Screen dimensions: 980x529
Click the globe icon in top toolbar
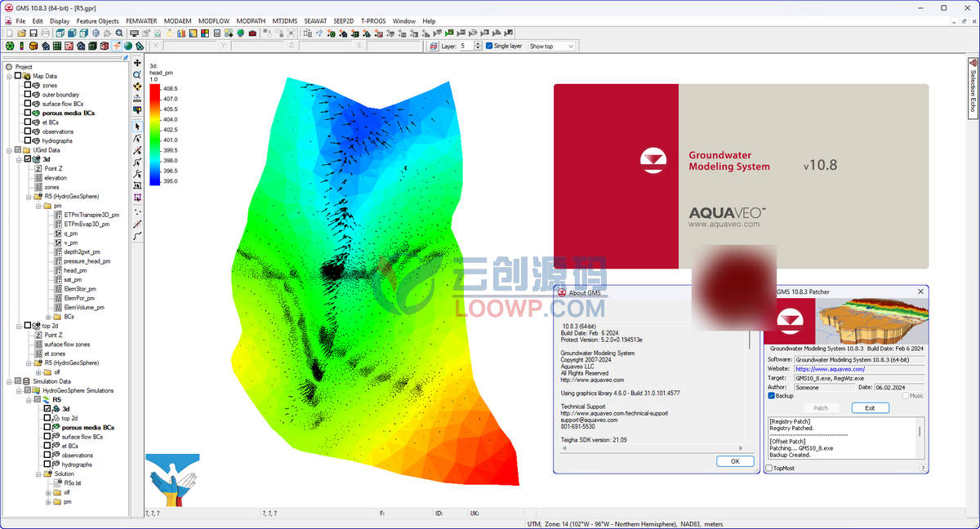coord(241,33)
